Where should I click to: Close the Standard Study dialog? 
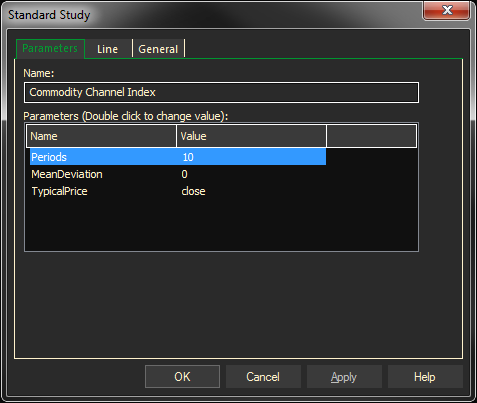click(446, 10)
